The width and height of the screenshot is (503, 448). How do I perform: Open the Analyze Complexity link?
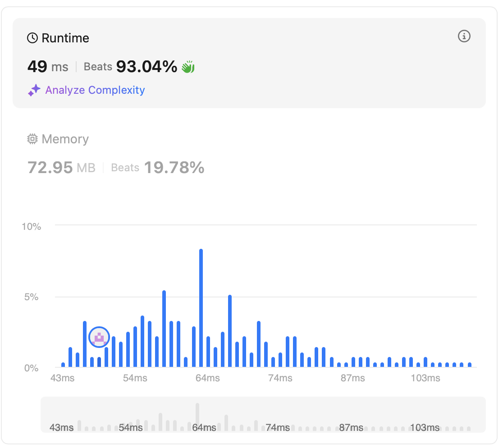coord(95,90)
